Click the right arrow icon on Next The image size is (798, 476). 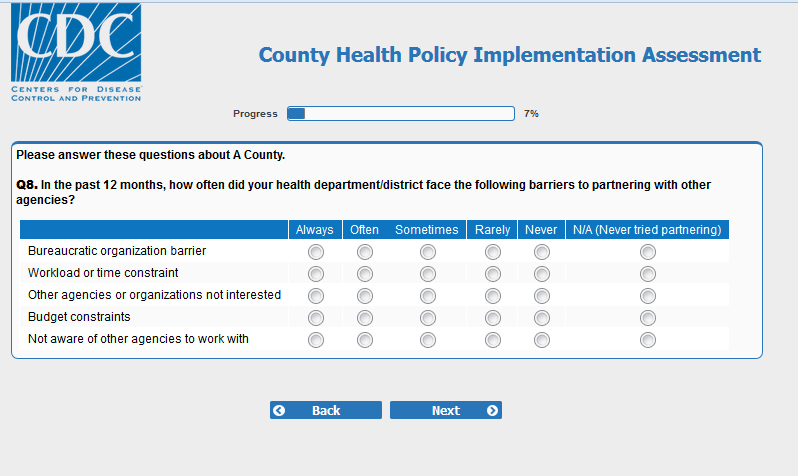click(492, 410)
